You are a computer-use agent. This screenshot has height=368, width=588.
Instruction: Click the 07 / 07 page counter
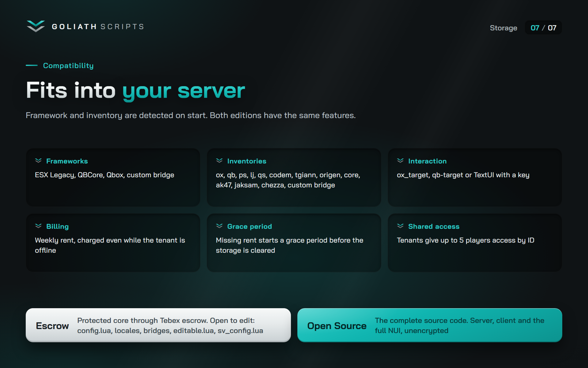(x=543, y=28)
